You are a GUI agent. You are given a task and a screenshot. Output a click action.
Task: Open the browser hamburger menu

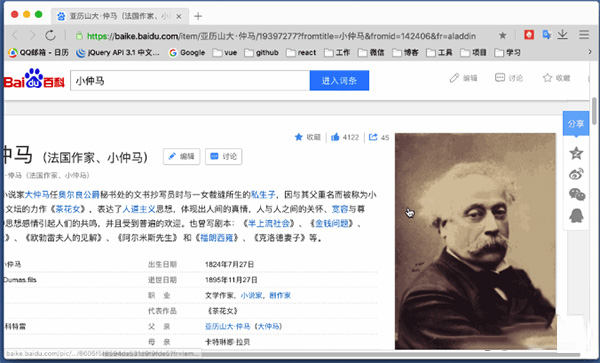(584, 35)
